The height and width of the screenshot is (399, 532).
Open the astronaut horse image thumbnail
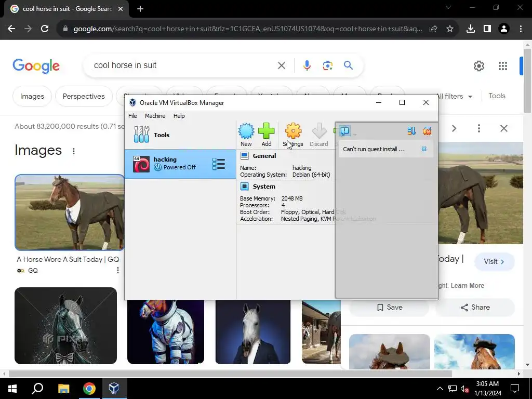[x=166, y=332]
